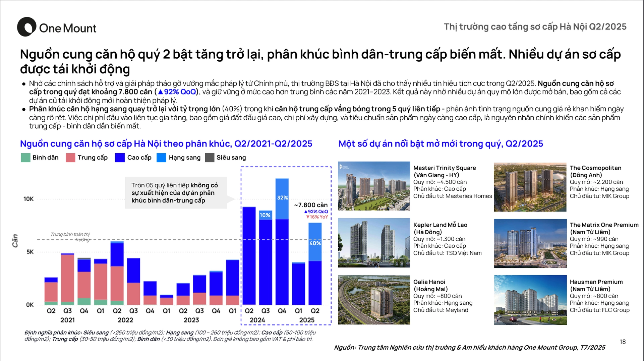Viewport: 644px width, 361px height.
Task: Click the chart title 'Nguồn cung căn hộ sơ cấp Hà Nội'
Action: tap(166, 144)
